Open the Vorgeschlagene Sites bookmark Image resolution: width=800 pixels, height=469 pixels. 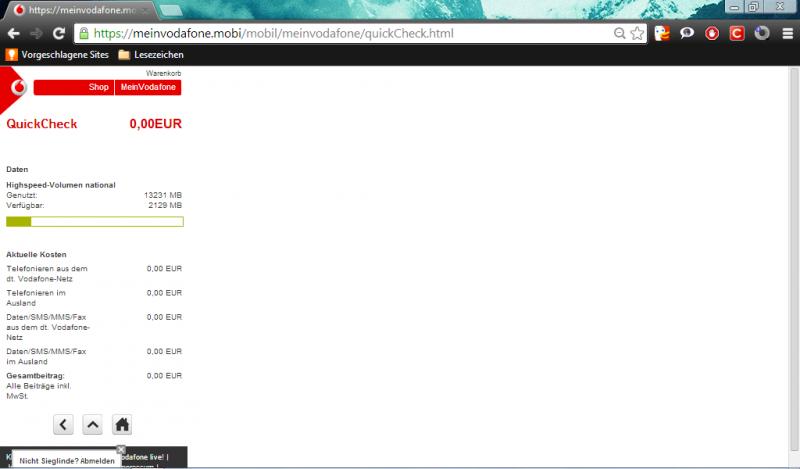tap(57, 55)
